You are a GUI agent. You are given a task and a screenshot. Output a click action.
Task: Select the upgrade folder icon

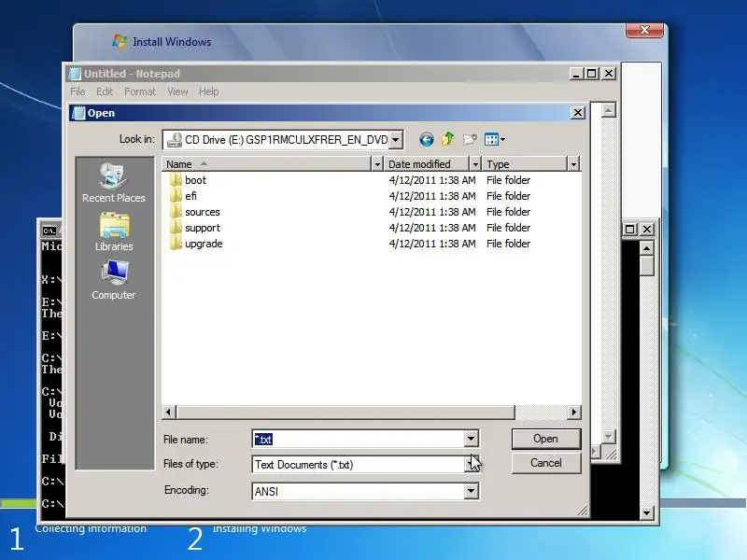coord(176,244)
